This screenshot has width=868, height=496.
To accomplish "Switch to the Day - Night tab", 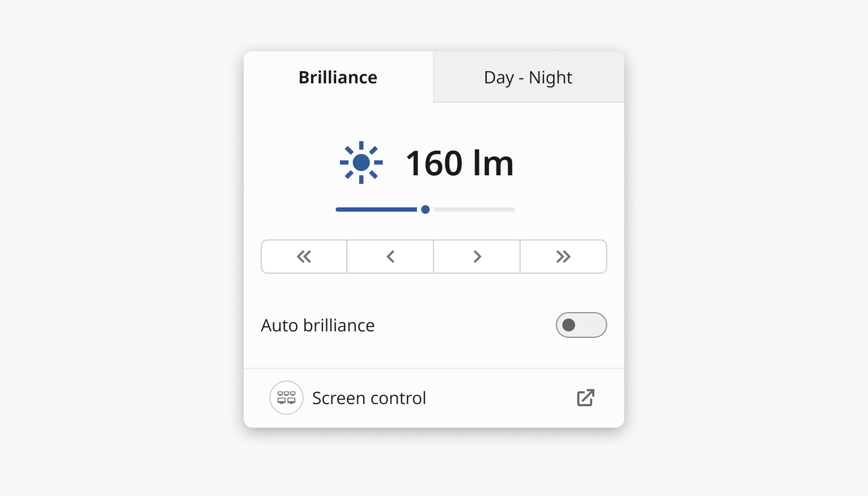I will click(529, 77).
